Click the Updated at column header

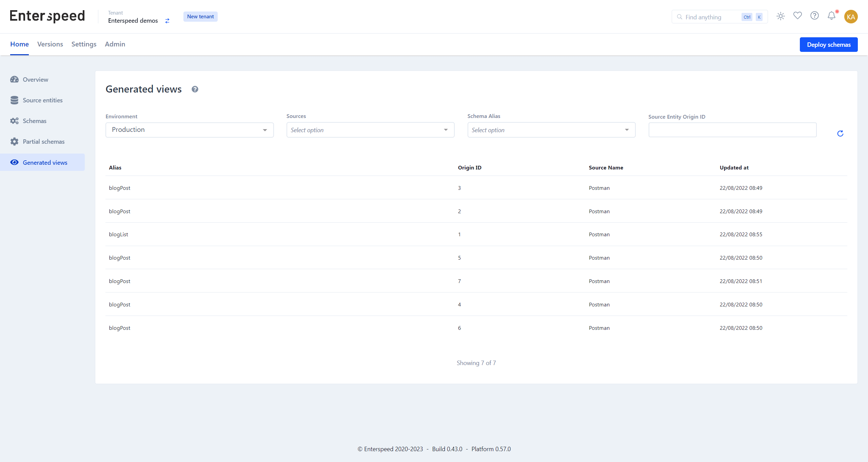coord(734,167)
